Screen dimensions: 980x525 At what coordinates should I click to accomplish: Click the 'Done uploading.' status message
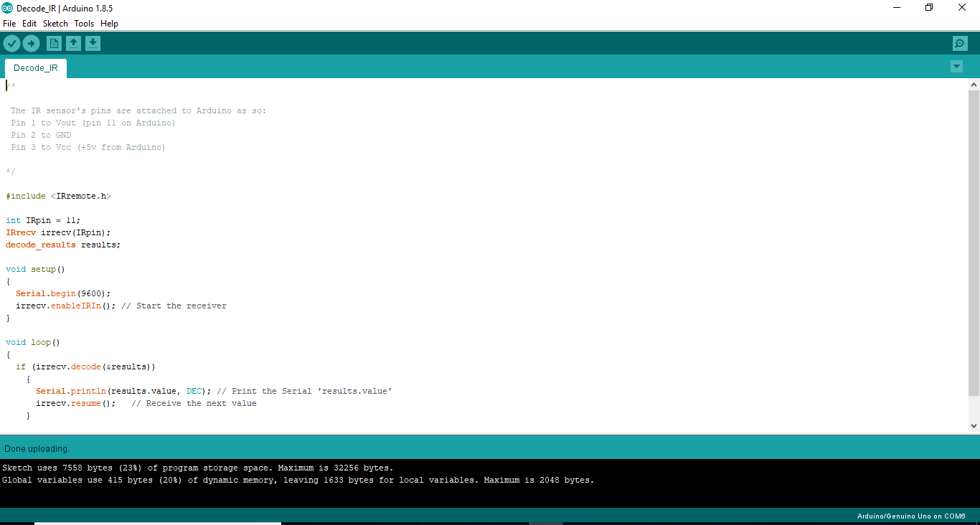37,448
